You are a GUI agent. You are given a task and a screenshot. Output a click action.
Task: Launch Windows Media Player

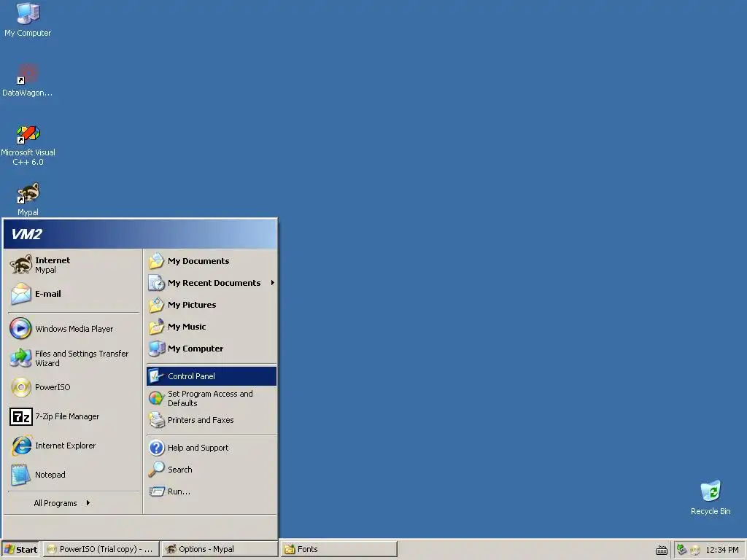(x=74, y=329)
